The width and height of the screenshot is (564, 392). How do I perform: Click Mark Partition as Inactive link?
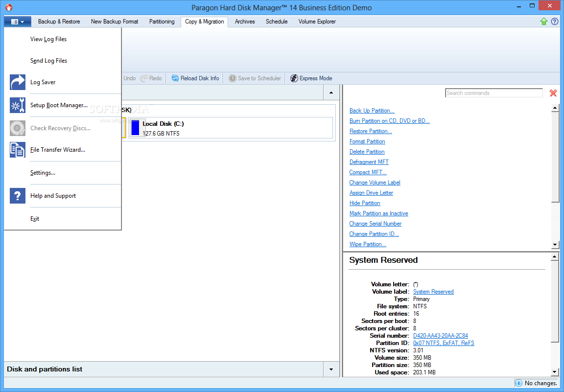click(379, 213)
